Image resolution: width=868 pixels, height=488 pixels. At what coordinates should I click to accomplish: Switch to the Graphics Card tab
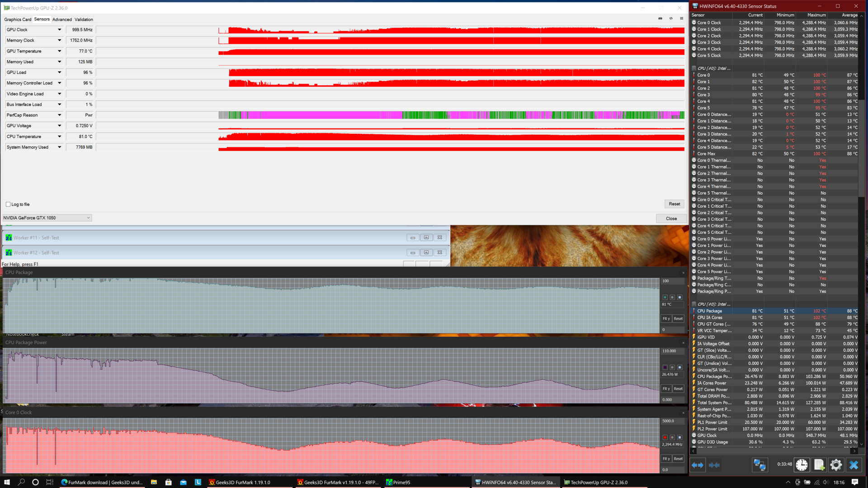[x=18, y=19]
